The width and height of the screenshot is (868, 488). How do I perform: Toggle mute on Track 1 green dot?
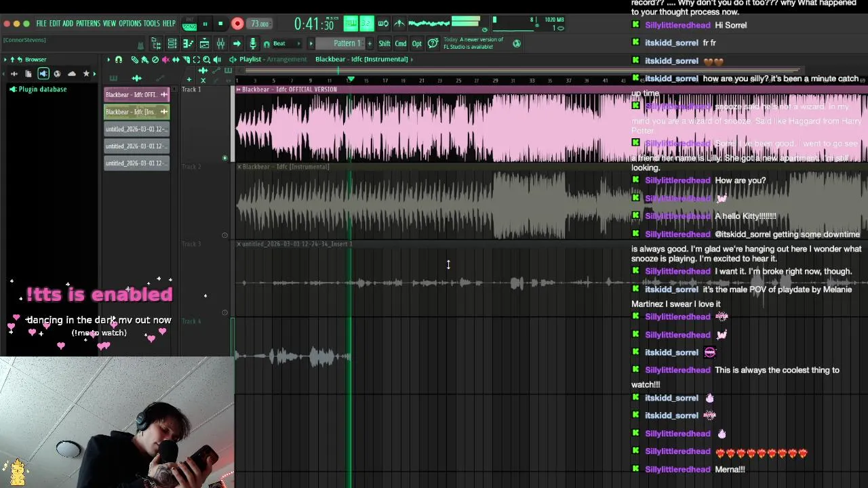(225, 158)
